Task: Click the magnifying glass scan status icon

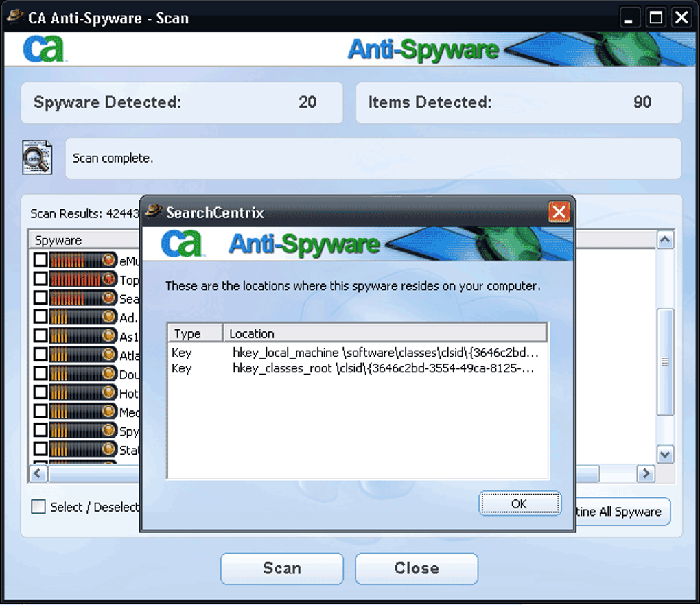Action: [36, 157]
